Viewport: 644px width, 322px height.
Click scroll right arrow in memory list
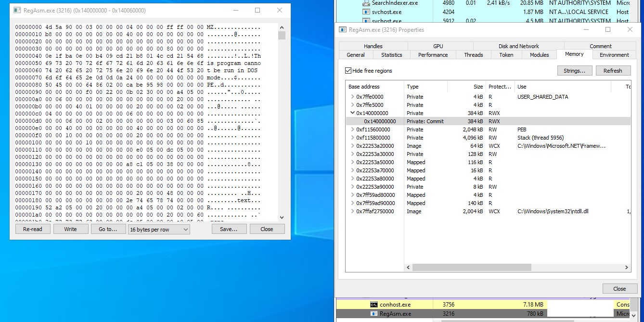tap(627, 267)
